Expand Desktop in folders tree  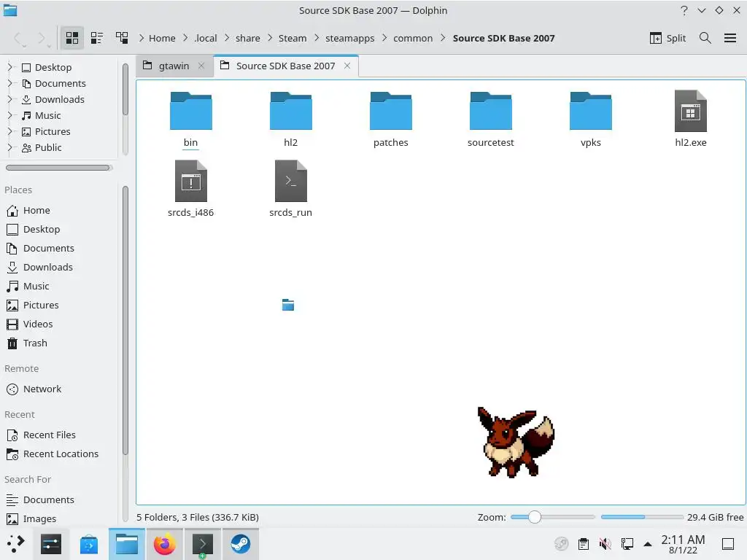pyautogui.click(x=9, y=67)
